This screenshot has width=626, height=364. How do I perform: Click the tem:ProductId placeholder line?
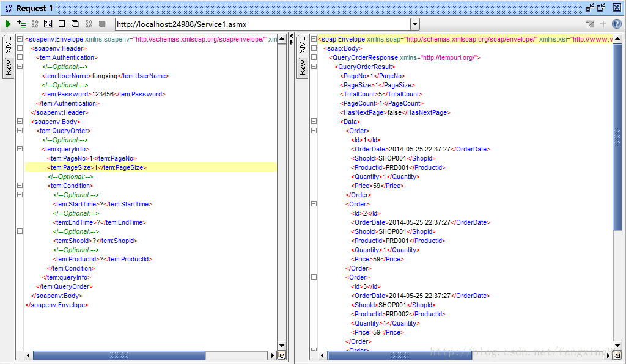[x=102, y=259]
